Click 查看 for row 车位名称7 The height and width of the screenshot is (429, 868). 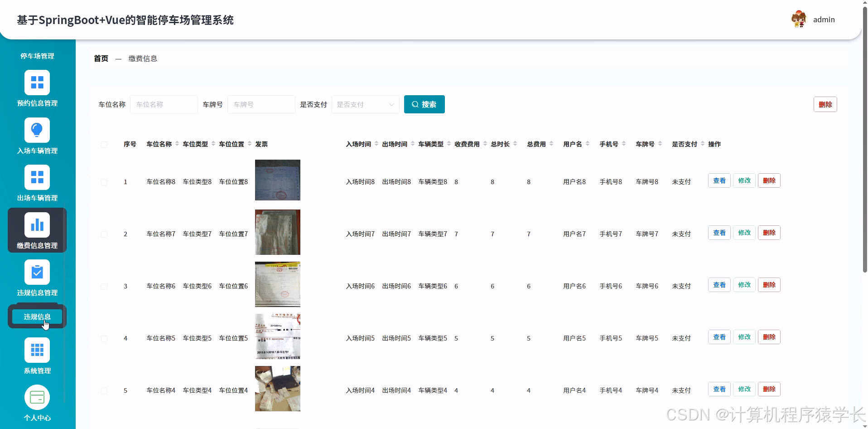point(719,233)
